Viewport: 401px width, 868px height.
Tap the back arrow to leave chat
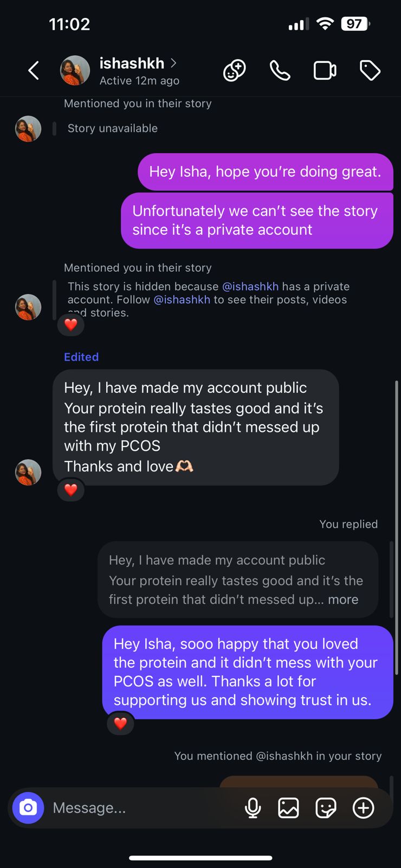click(x=34, y=71)
